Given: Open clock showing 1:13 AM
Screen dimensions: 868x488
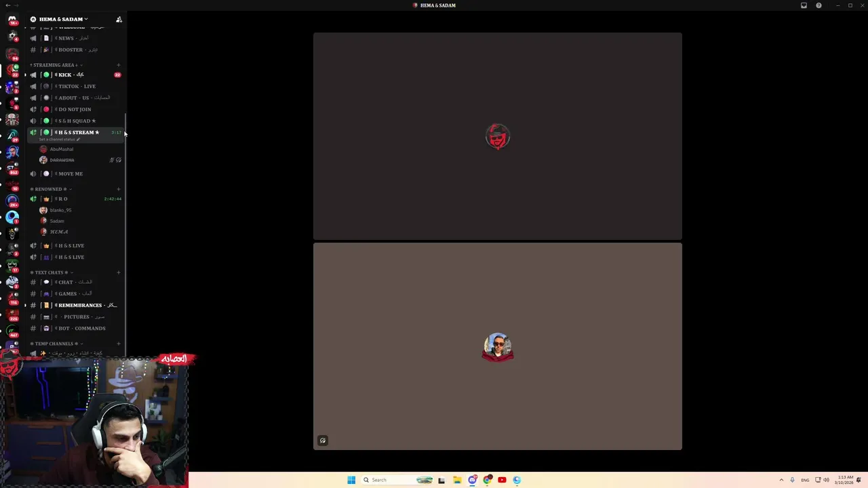Looking at the screenshot, I should click(x=846, y=480).
